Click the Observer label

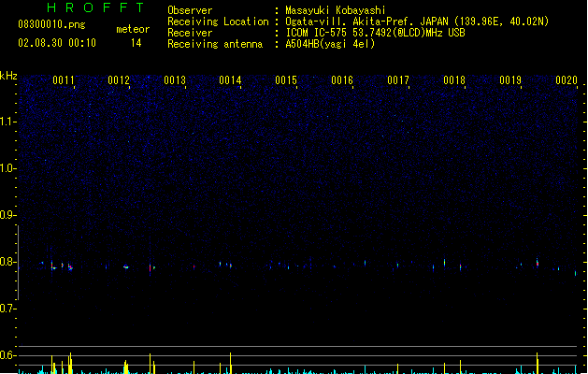pos(190,10)
